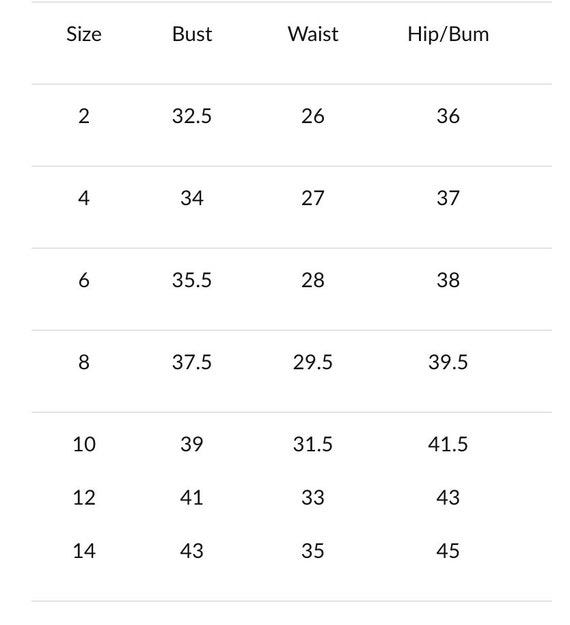This screenshot has width=570, height=625.
Task: Click the Hip/Bum column header
Action: tap(448, 35)
